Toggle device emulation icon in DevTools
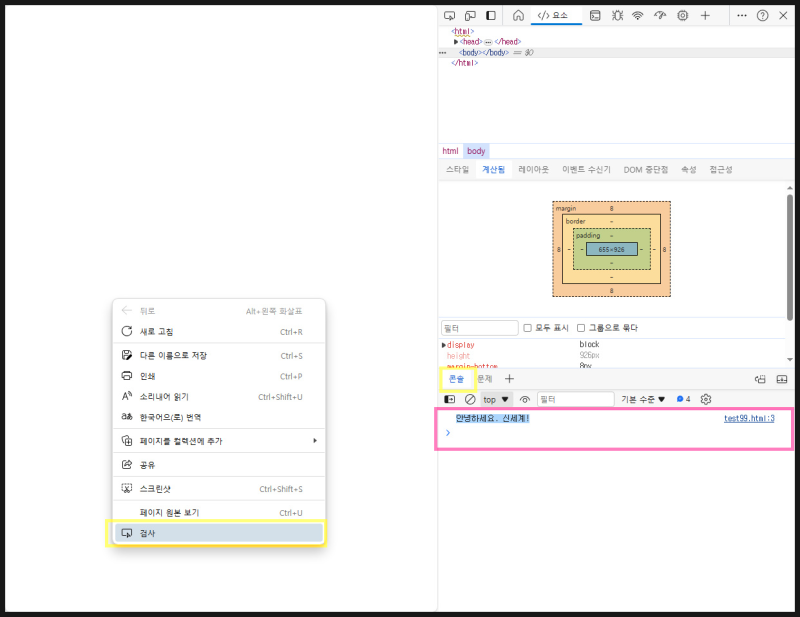Viewport: 800px width, 617px height. pyautogui.click(x=470, y=15)
